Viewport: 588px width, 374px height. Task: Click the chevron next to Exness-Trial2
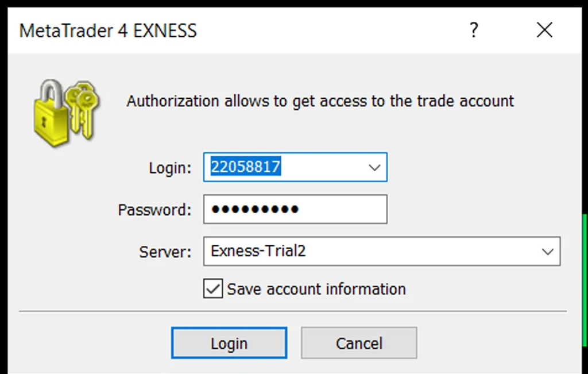click(547, 252)
